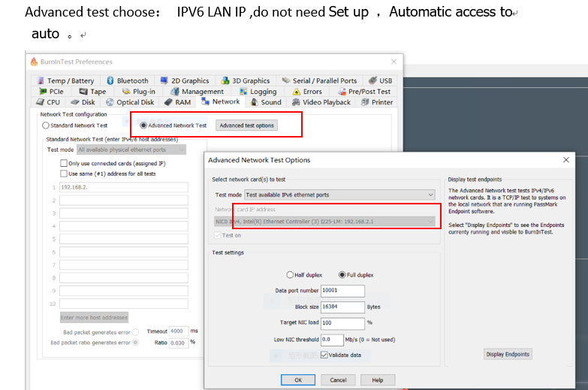588x390 pixels.
Task: Toggle the Test on checkbox
Action: point(218,235)
